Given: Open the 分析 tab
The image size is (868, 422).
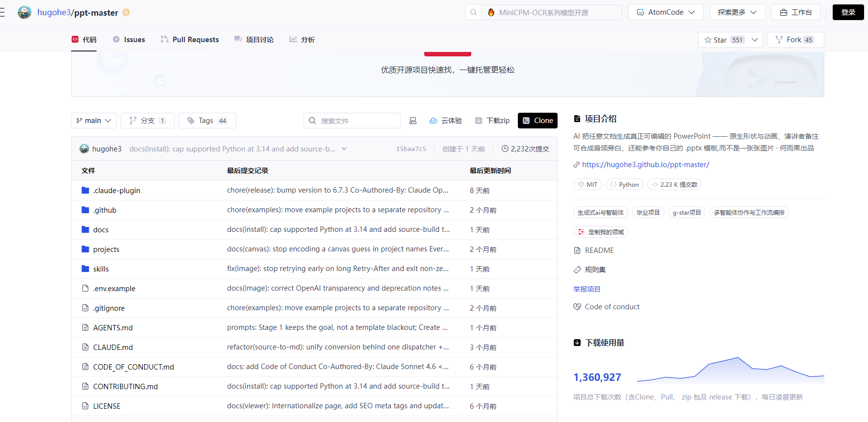Looking at the screenshot, I should [302, 40].
